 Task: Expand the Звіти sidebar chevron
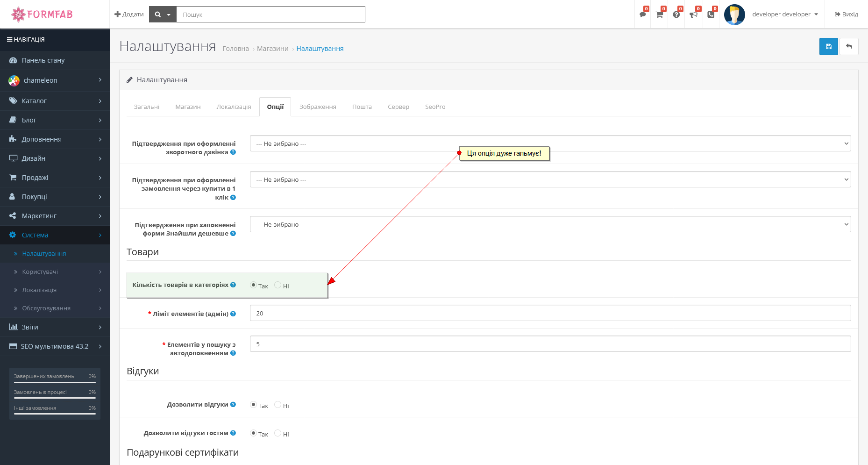100,327
